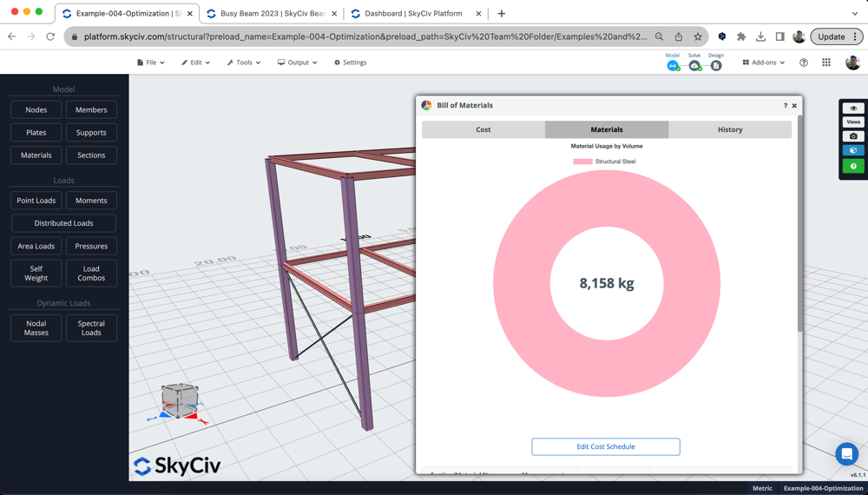Select the Materials tab
The image size is (868, 495).
(x=607, y=129)
